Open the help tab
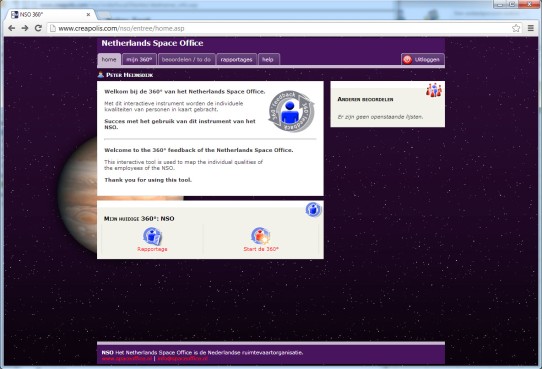Image resolution: width=542 pixels, height=369 pixels. click(x=268, y=59)
